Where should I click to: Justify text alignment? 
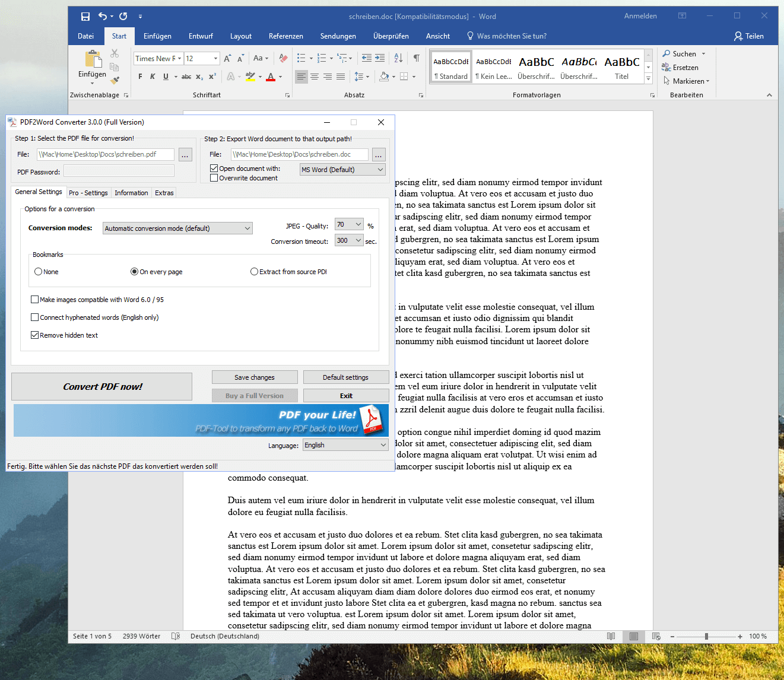341,77
